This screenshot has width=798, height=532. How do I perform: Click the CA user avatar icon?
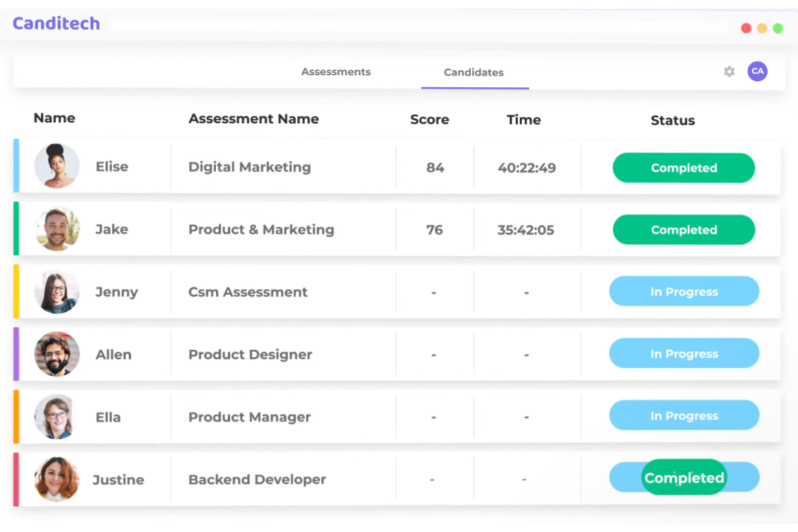757,71
